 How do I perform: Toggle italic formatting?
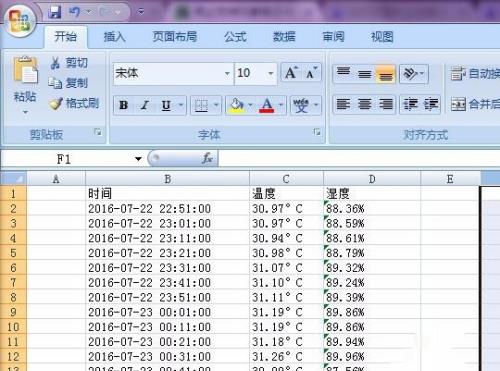click(x=145, y=105)
